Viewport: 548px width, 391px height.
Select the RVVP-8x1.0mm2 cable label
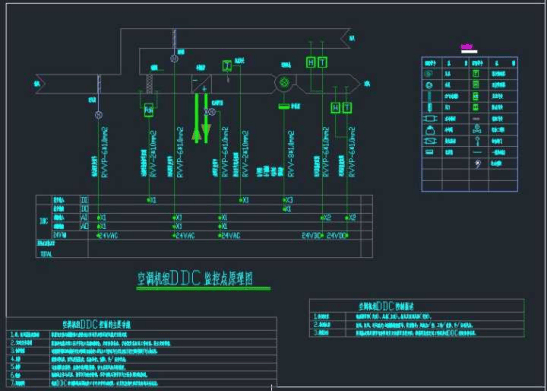click(x=291, y=154)
